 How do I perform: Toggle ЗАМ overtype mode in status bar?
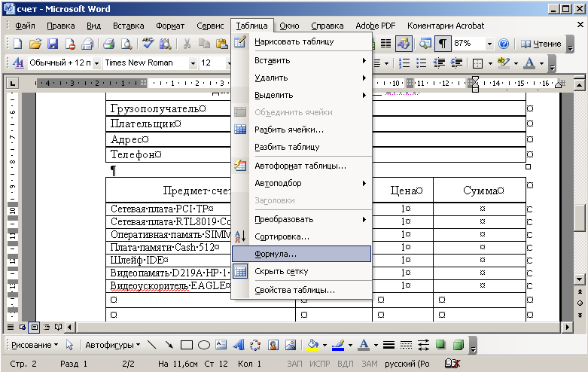click(x=370, y=364)
